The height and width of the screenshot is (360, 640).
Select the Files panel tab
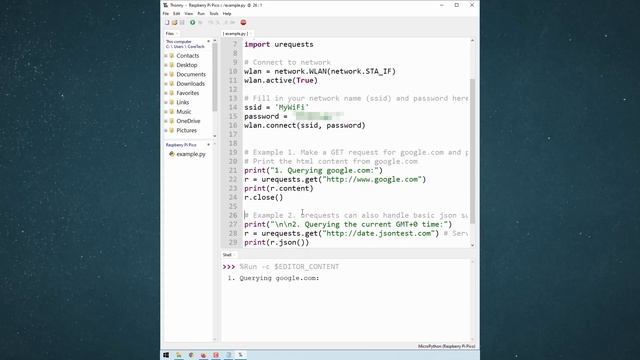pos(170,33)
